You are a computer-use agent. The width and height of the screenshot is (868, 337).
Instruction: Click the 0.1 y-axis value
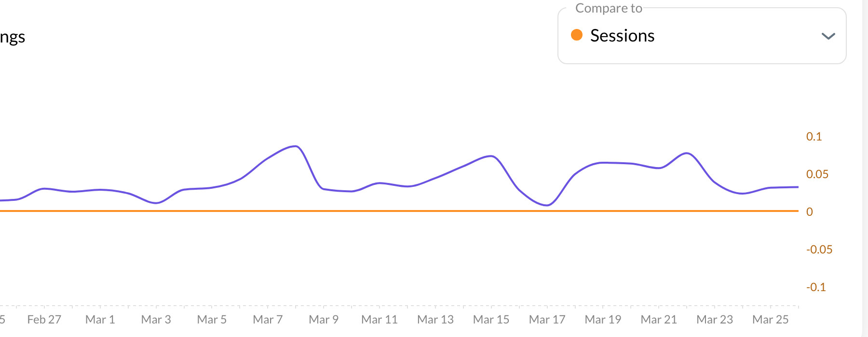(x=814, y=137)
